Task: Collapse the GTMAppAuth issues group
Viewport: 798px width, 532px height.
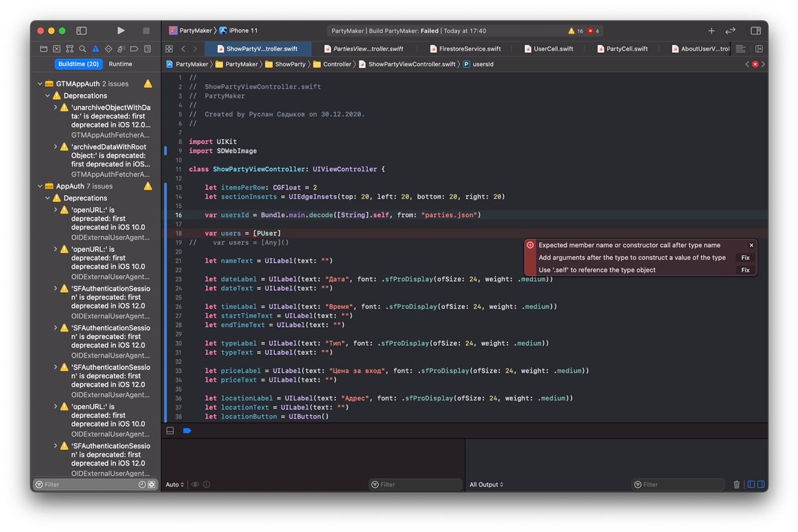Action: (x=40, y=83)
